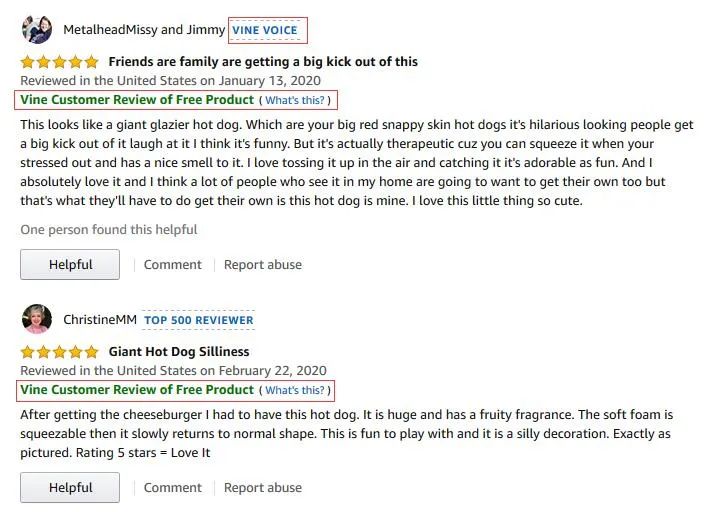Click "Vine Customer Review of Free Product" in second review
Image resolution: width=715 pixels, height=512 pixels.
[x=137, y=390]
